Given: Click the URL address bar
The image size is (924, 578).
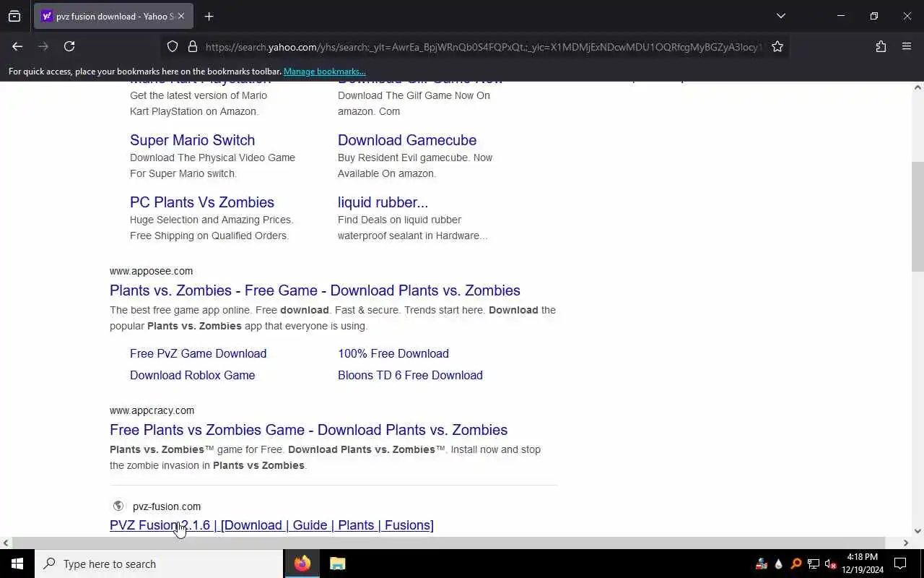Looking at the screenshot, I should [x=482, y=47].
